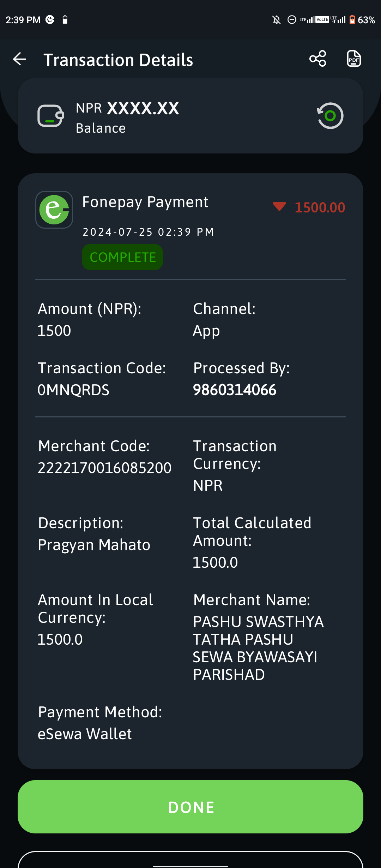Tap the wallet balance icon
This screenshot has width=381, height=868.
(50, 115)
